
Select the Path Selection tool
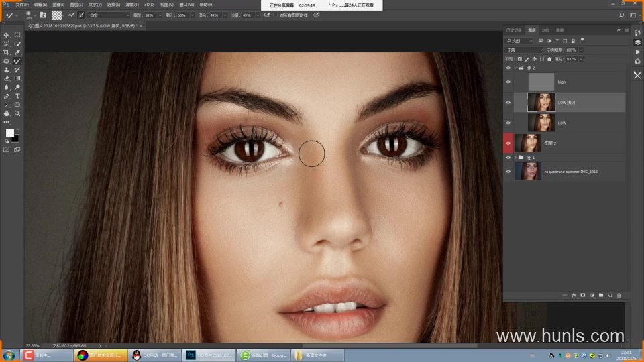pyautogui.click(x=6, y=105)
